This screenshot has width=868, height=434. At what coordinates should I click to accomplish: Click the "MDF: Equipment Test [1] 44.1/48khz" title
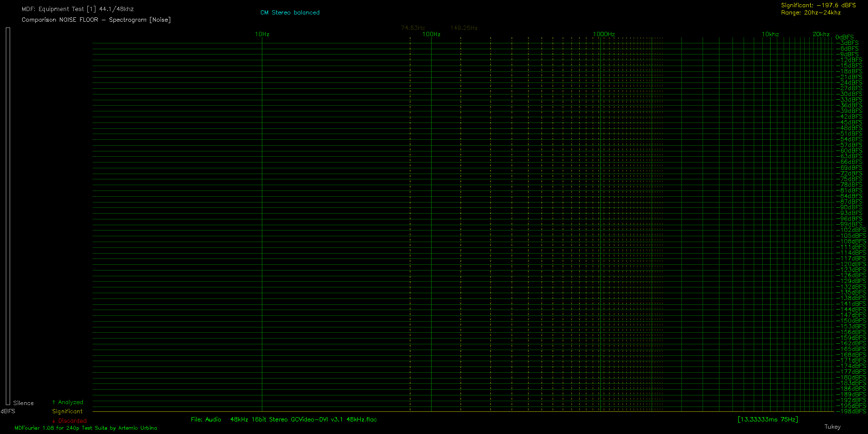(x=78, y=9)
